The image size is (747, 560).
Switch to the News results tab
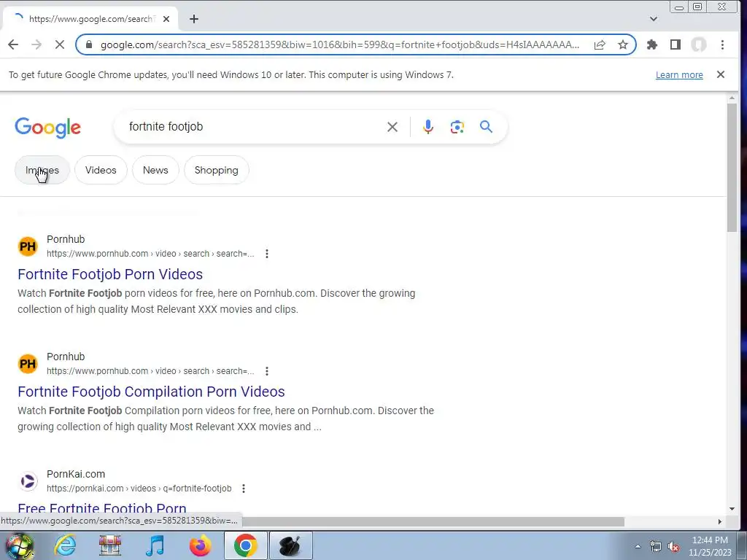(155, 170)
